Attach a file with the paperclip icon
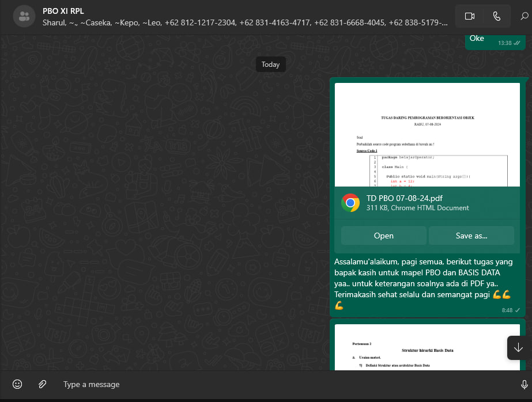532x402 pixels. pyautogui.click(x=42, y=384)
